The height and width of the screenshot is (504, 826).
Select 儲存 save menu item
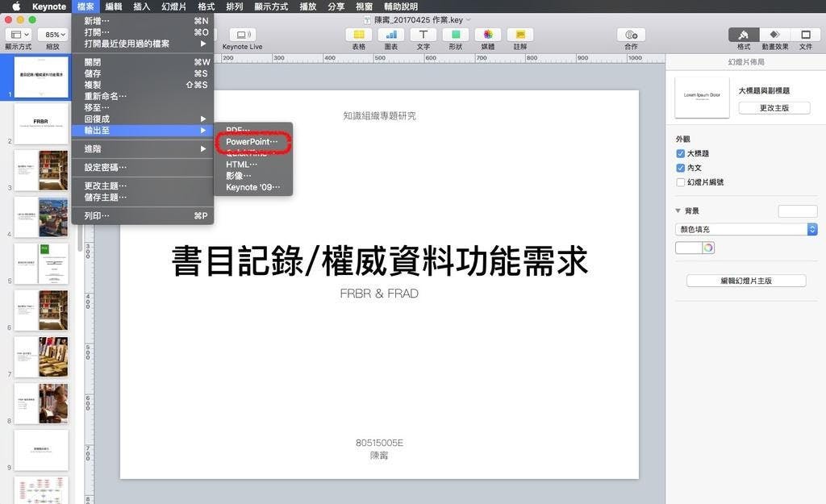click(x=143, y=73)
